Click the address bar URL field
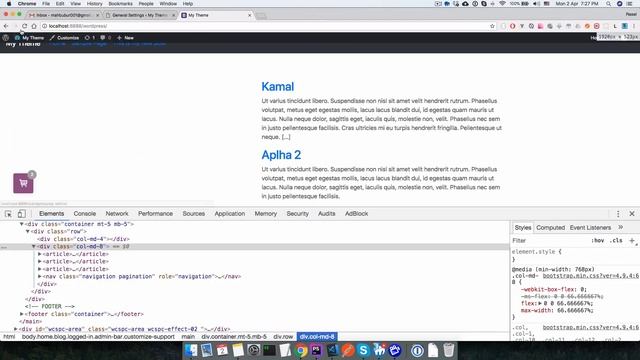Image resolution: width=640 pixels, height=360 pixels. (265, 26)
